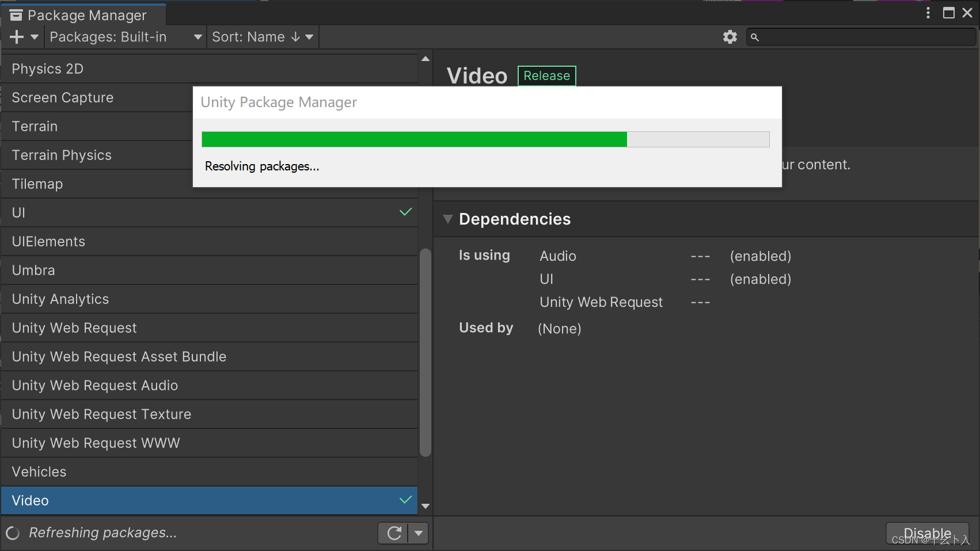Select the Package Manager tab
This screenshot has height=551, width=980.
point(83,15)
